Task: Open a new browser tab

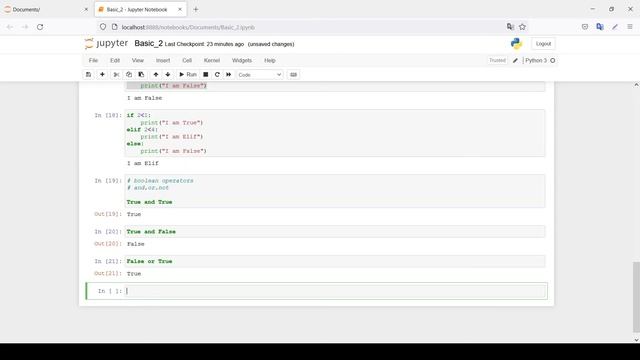Action: click(x=196, y=9)
